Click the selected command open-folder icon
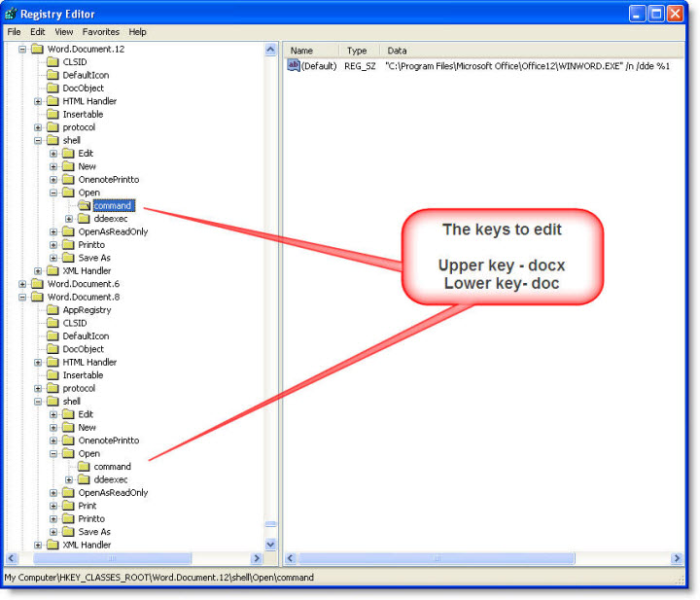This screenshot has height=600, width=700. tap(84, 205)
